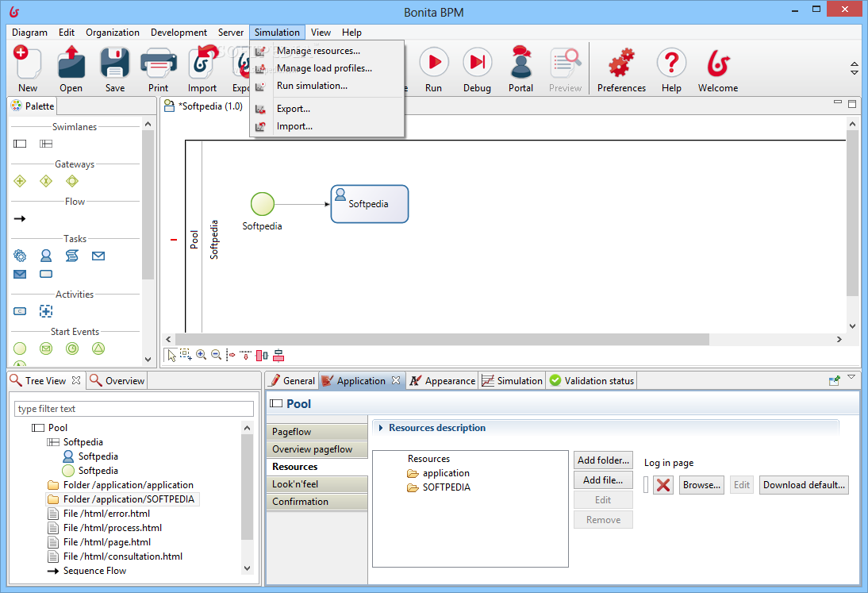Click the Debug toolbar icon
This screenshot has height=593, width=868.
pos(477,62)
